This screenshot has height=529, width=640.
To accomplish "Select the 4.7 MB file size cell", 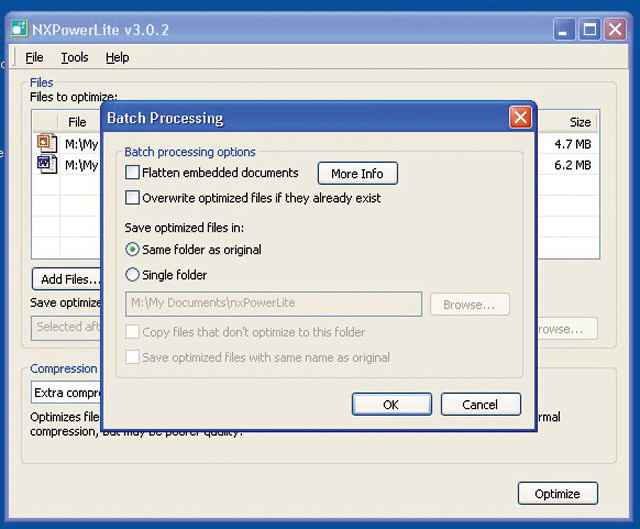I will (x=572, y=144).
